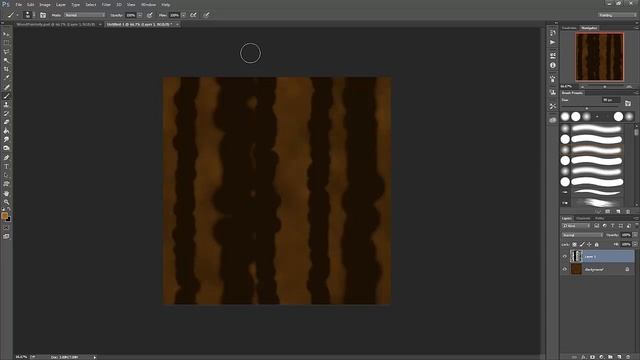Toggle pressure for size button
Viewport: 640px width, 360px height.
click(x=207, y=15)
